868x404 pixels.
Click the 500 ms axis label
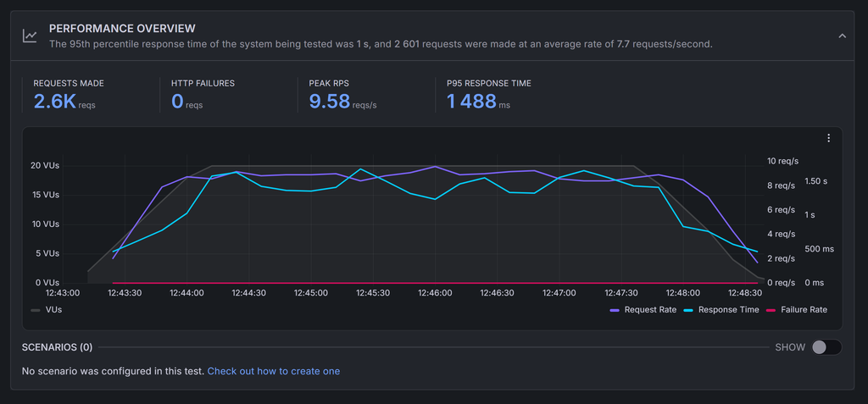click(820, 249)
